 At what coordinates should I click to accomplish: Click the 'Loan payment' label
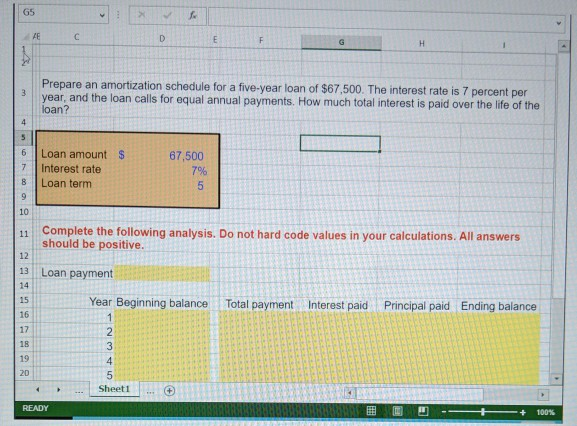click(77, 273)
